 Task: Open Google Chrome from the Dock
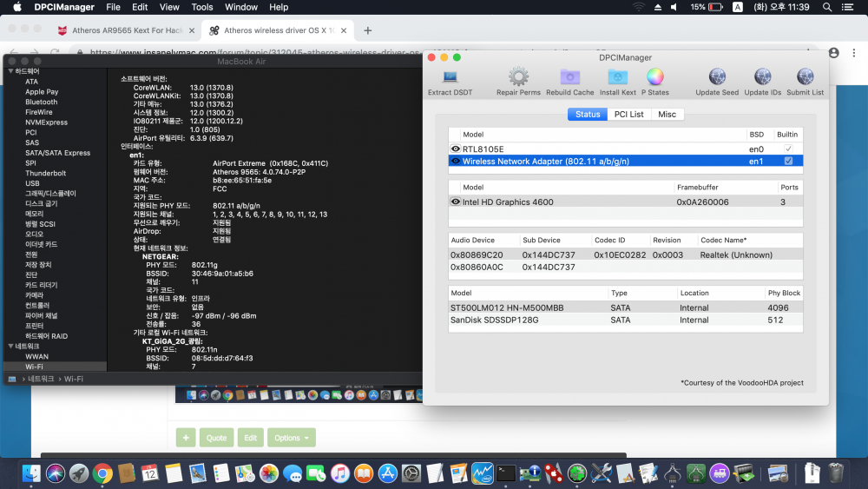[x=102, y=473]
